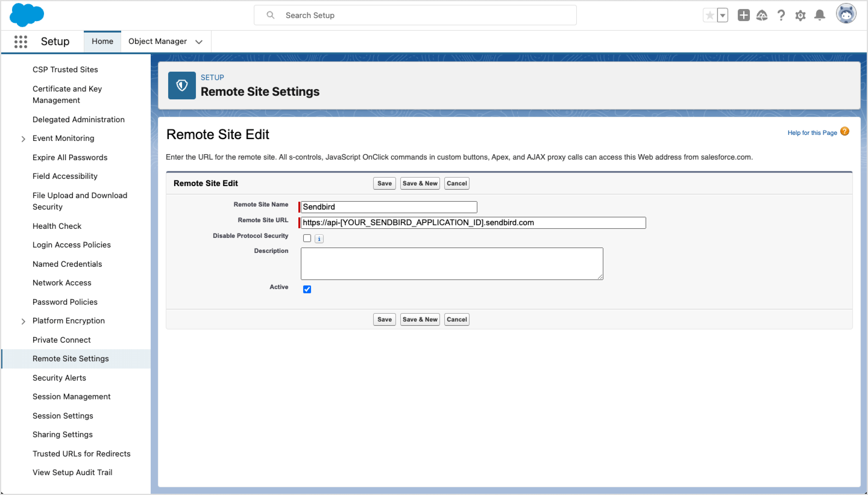Open the App Launcher grid icon

(x=20, y=41)
